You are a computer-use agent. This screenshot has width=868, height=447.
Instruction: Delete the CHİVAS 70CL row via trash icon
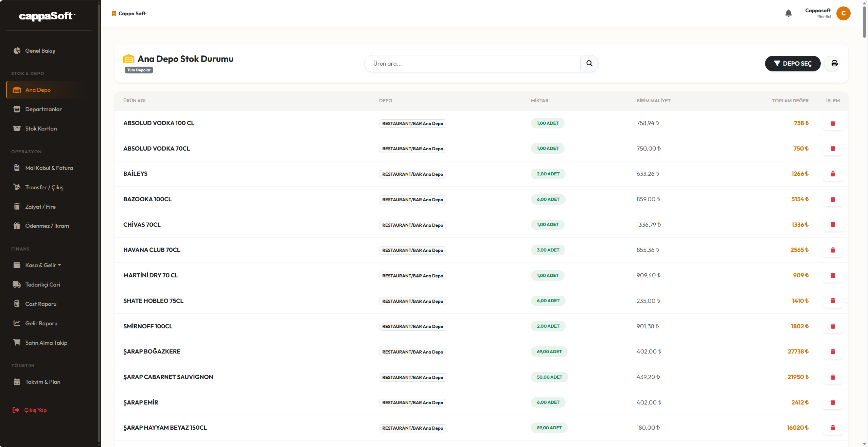pyautogui.click(x=833, y=225)
